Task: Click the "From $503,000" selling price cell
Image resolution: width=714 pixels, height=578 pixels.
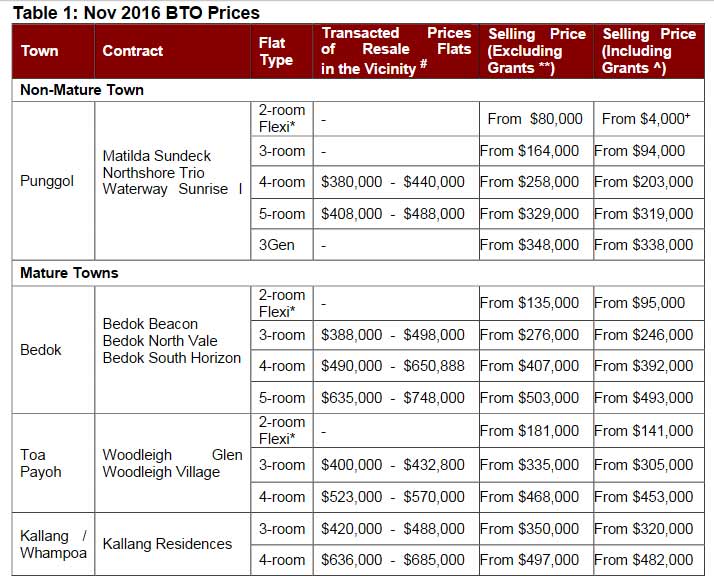Action: (536, 398)
